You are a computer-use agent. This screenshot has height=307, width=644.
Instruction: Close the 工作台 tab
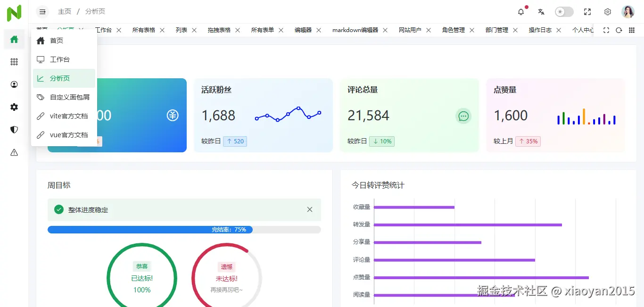click(119, 30)
